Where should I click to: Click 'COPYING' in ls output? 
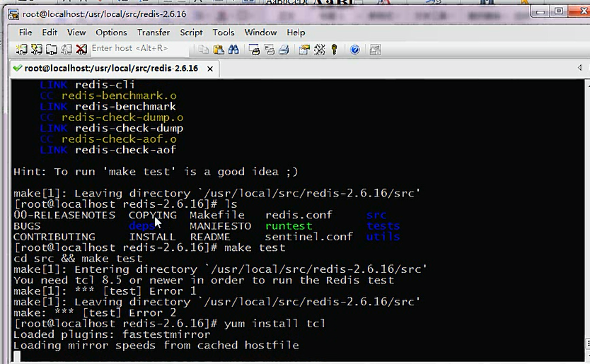152,215
